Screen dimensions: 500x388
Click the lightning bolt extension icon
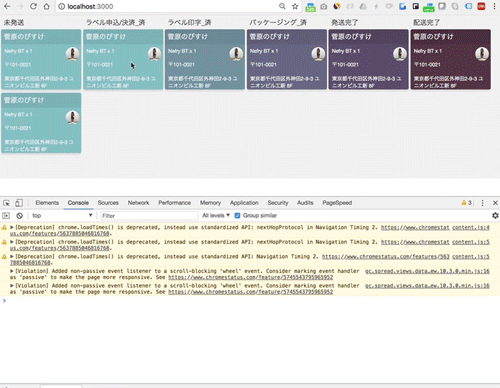point(376,6)
